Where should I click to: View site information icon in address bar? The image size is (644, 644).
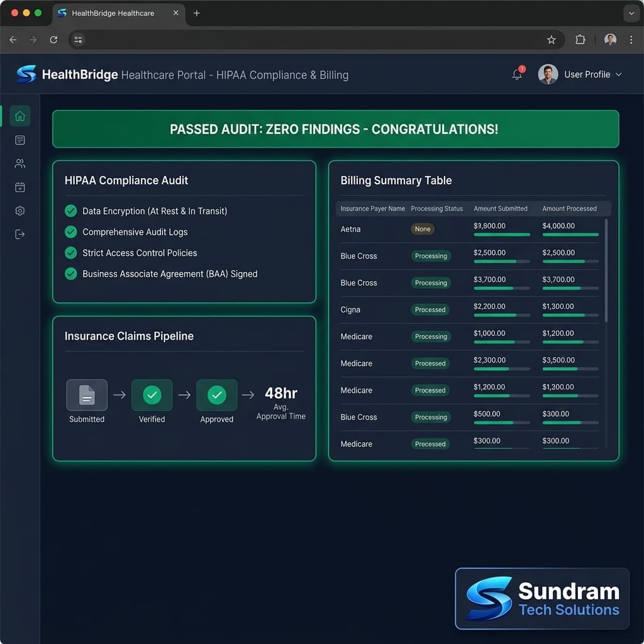(x=78, y=40)
